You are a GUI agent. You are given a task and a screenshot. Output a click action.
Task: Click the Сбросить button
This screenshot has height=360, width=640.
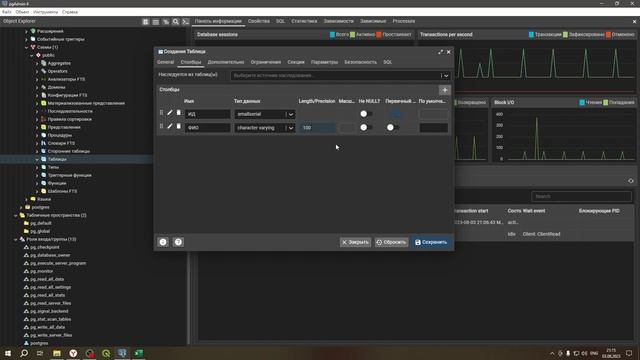coord(391,242)
